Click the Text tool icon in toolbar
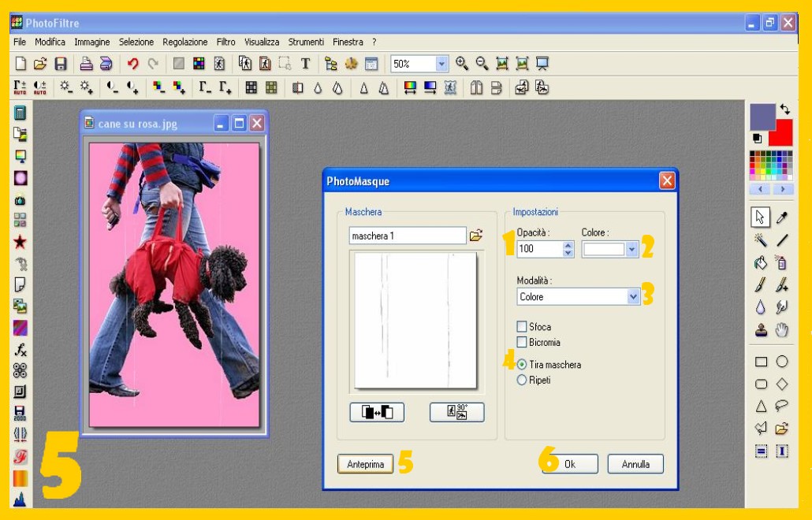 point(306,64)
